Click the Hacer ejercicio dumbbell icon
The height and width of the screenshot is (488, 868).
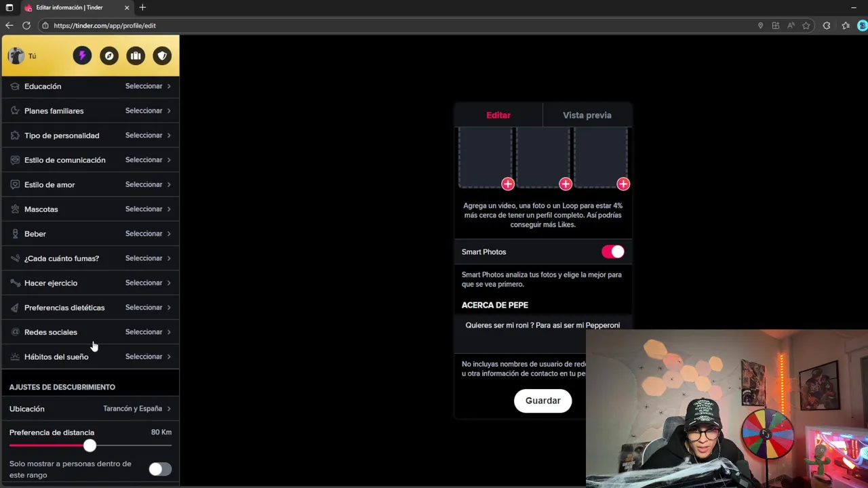coord(15,283)
